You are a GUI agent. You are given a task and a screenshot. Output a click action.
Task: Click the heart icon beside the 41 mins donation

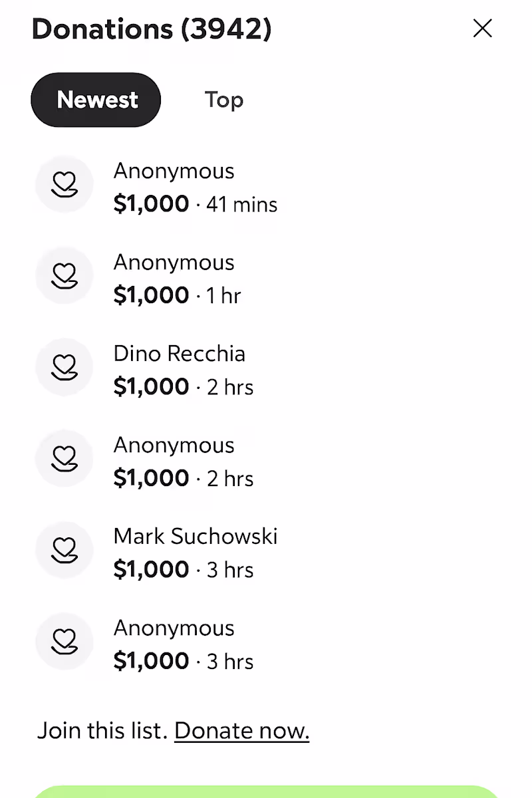(65, 184)
